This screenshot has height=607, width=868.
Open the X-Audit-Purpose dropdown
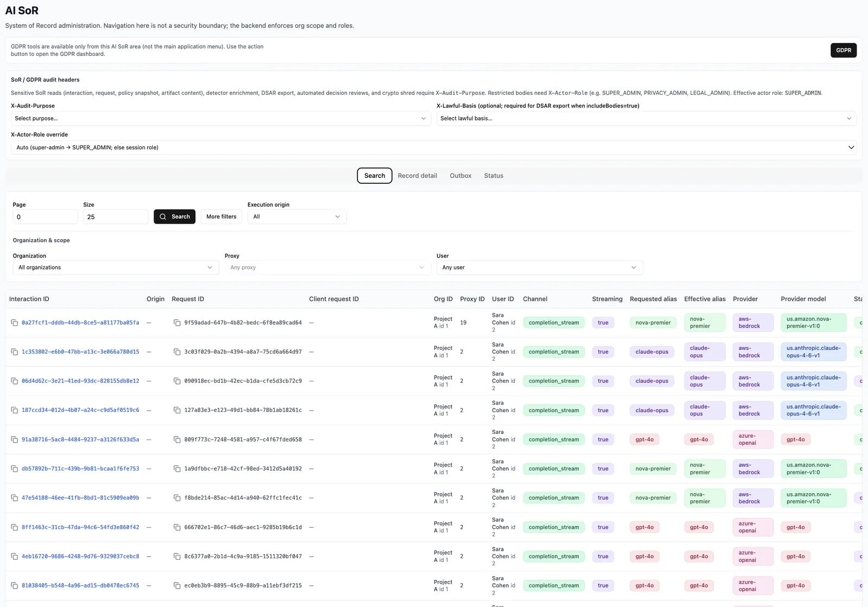(x=221, y=118)
